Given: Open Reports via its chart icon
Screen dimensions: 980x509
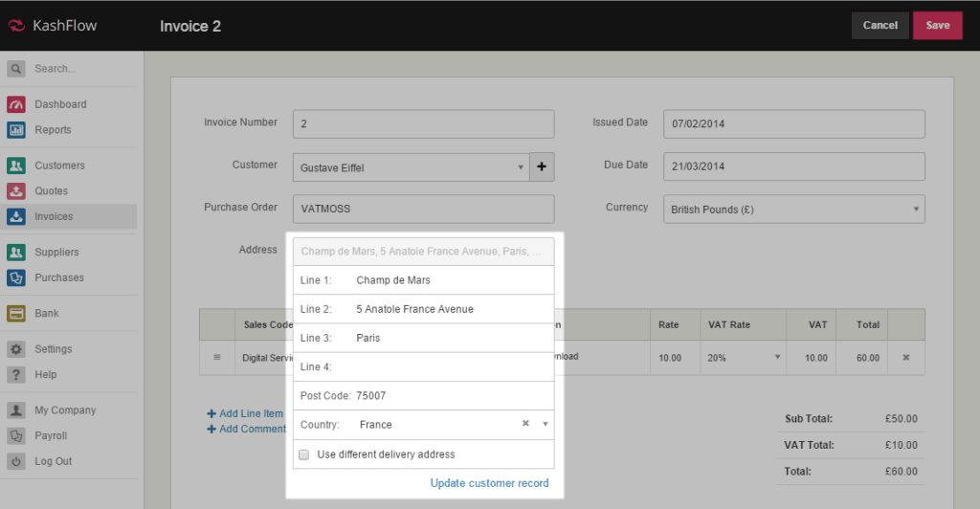Looking at the screenshot, I should 16,130.
